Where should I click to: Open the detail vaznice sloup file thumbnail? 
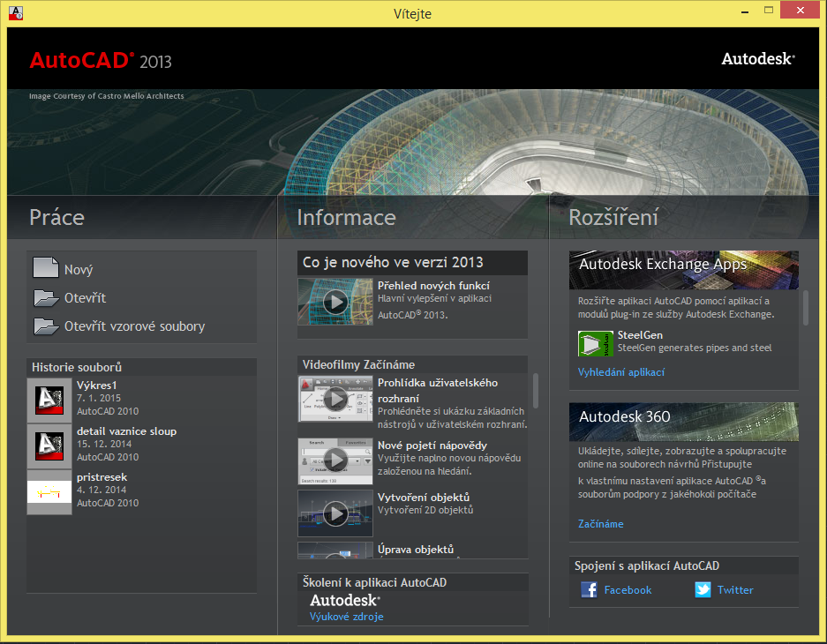49,446
